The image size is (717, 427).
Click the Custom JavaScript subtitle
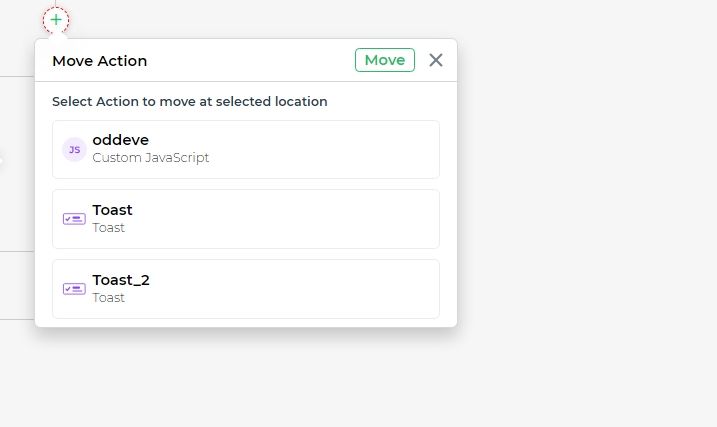click(x=150, y=158)
